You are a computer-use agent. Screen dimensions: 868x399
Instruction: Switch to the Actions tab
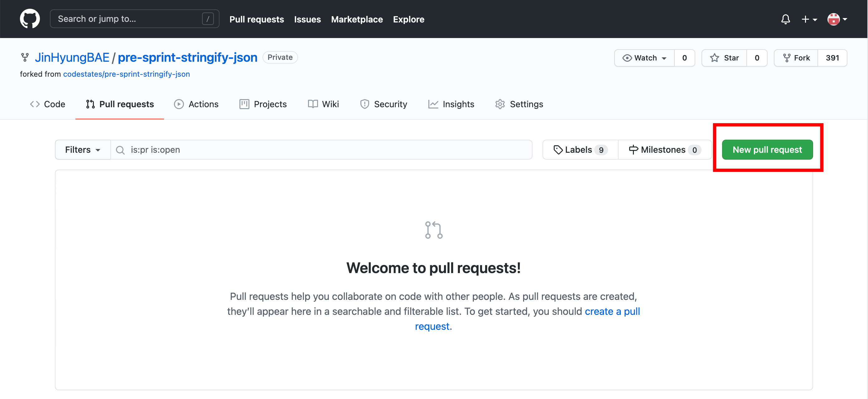pyautogui.click(x=196, y=104)
